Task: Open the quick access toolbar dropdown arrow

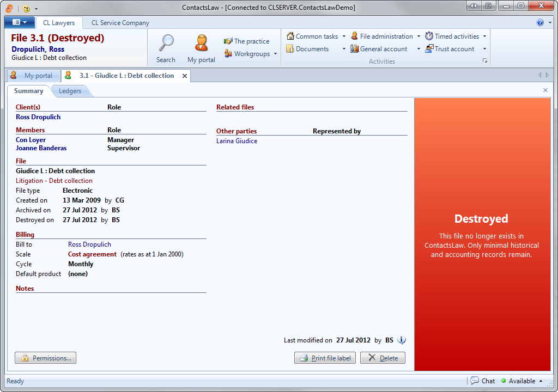Action: [36, 8]
